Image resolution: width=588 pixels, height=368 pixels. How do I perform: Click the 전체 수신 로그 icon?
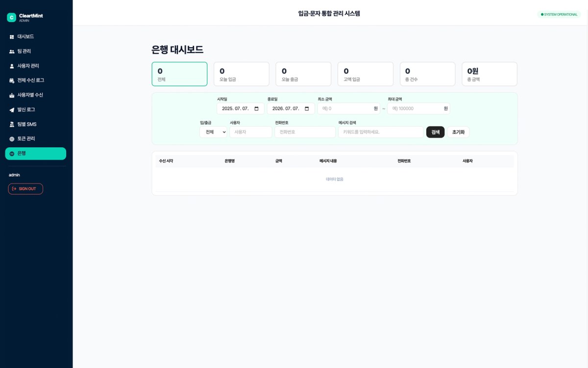[x=12, y=80]
